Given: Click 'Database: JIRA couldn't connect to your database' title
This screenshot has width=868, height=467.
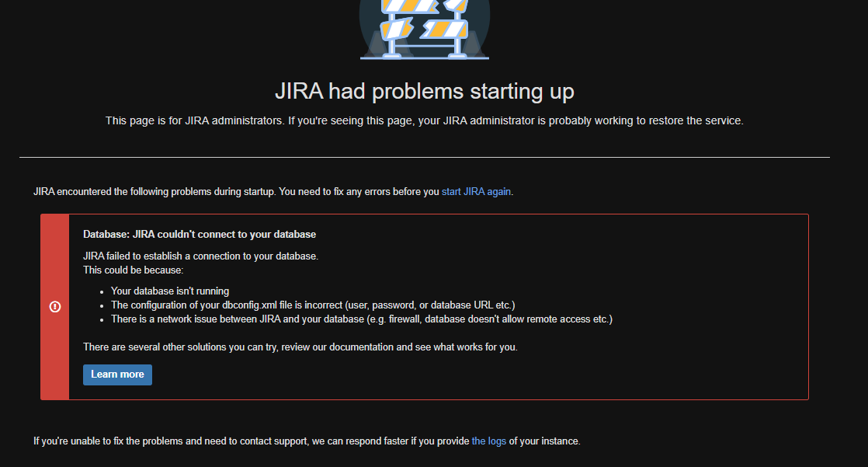Looking at the screenshot, I should (x=200, y=235).
